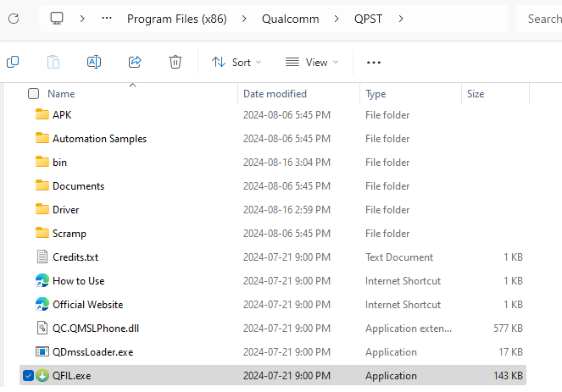
Task: Uncheck the QFIL.exe row checkbox
Action: 28,376
